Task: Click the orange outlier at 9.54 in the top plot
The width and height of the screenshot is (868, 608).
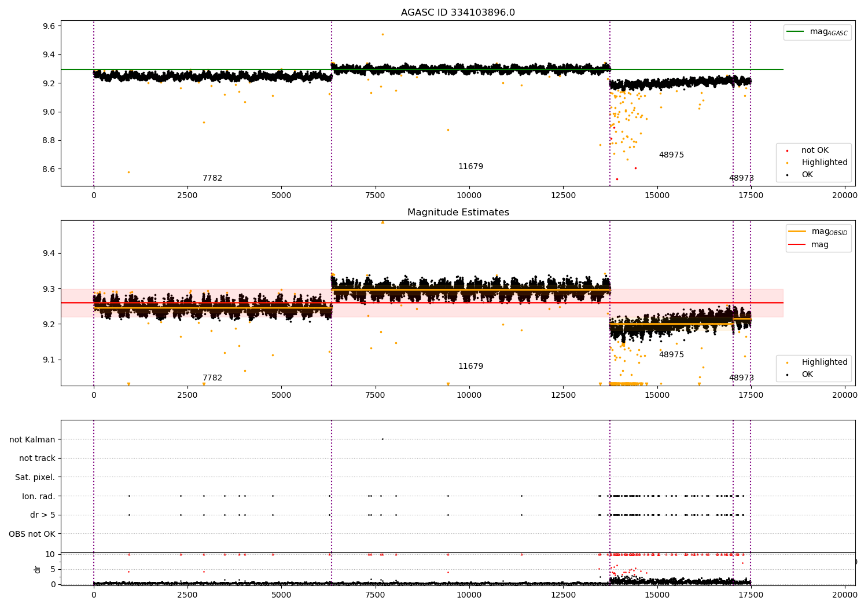Action: coord(382,34)
